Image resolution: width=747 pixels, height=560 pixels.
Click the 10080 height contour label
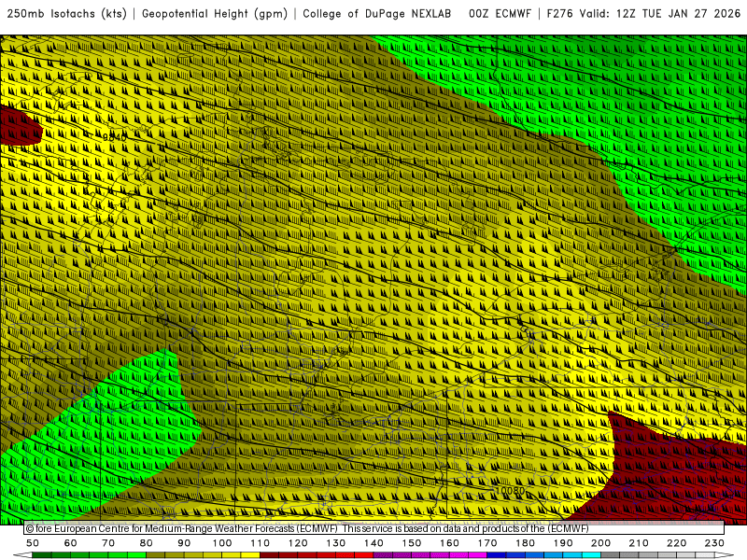510,491
